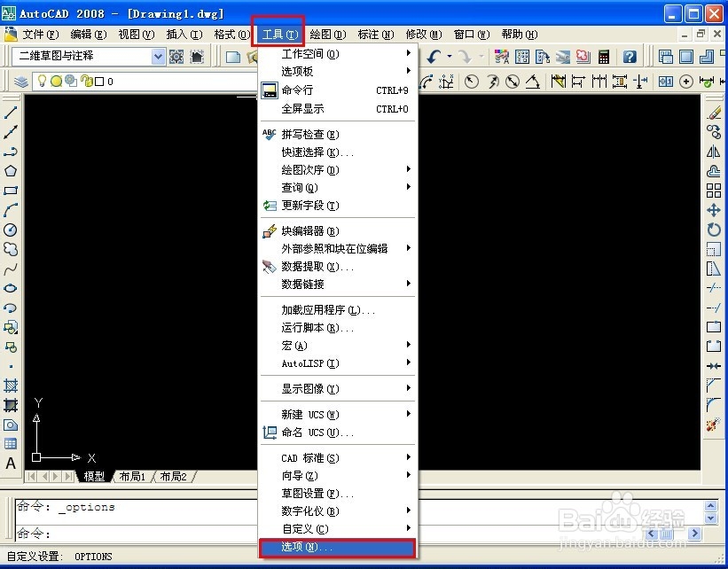Image resolution: width=728 pixels, height=569 pixels.
Task: Open the 视图(V) menu
Action: (x=136, y=35)
